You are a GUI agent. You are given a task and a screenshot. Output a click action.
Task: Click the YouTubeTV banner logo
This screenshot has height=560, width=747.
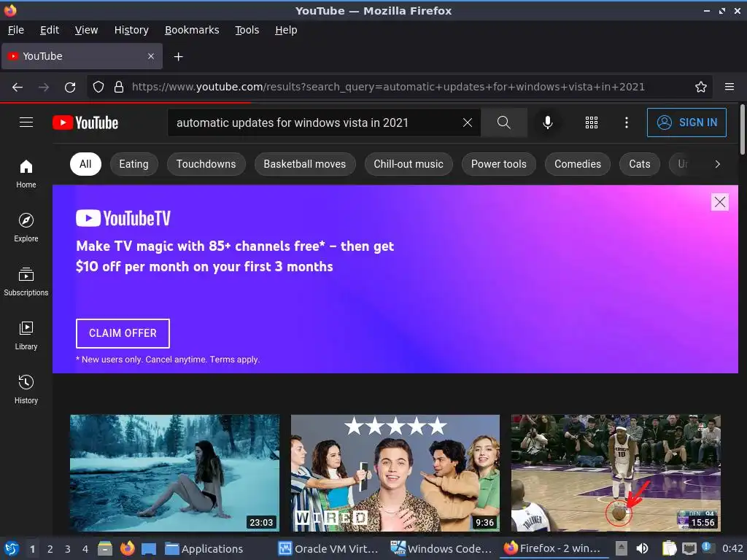123,218
